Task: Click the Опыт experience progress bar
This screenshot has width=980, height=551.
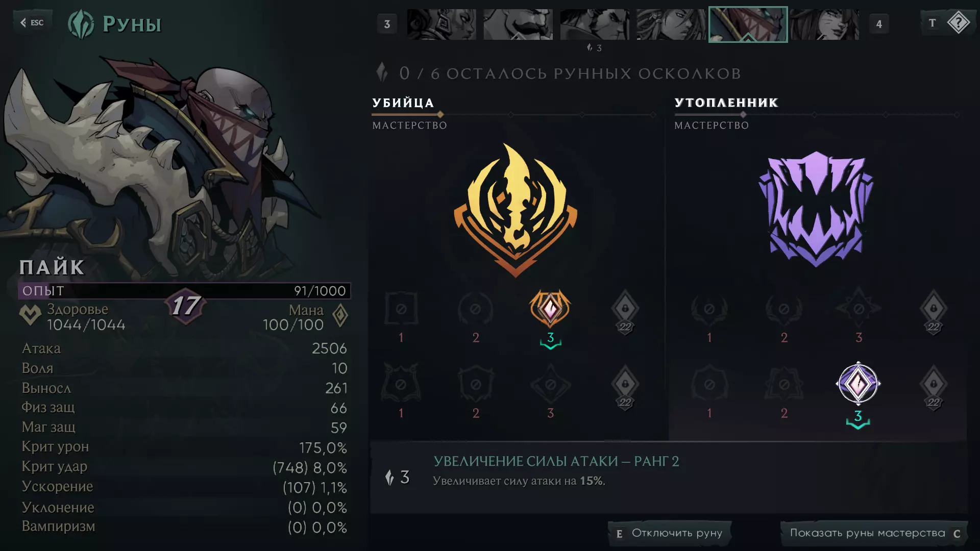Action: [x=184, y=291]
